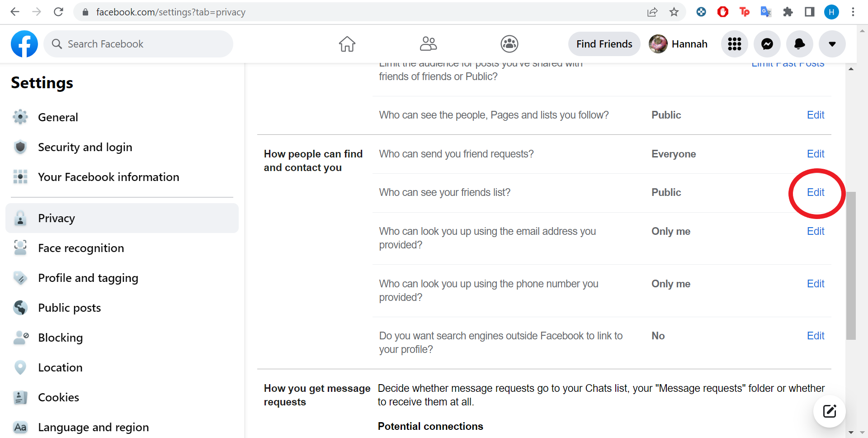Click 'Potential connections' heading
The image size is (868, 438).
430,426
